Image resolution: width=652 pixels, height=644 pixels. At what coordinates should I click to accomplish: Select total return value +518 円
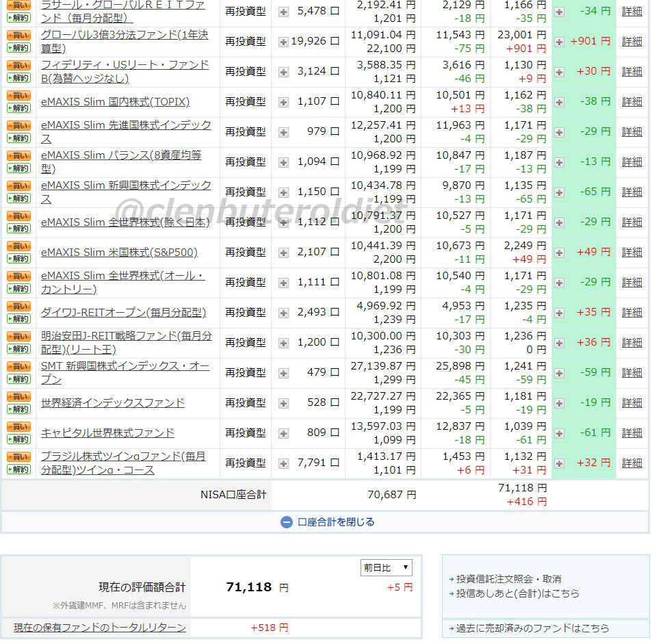(270, 628)
